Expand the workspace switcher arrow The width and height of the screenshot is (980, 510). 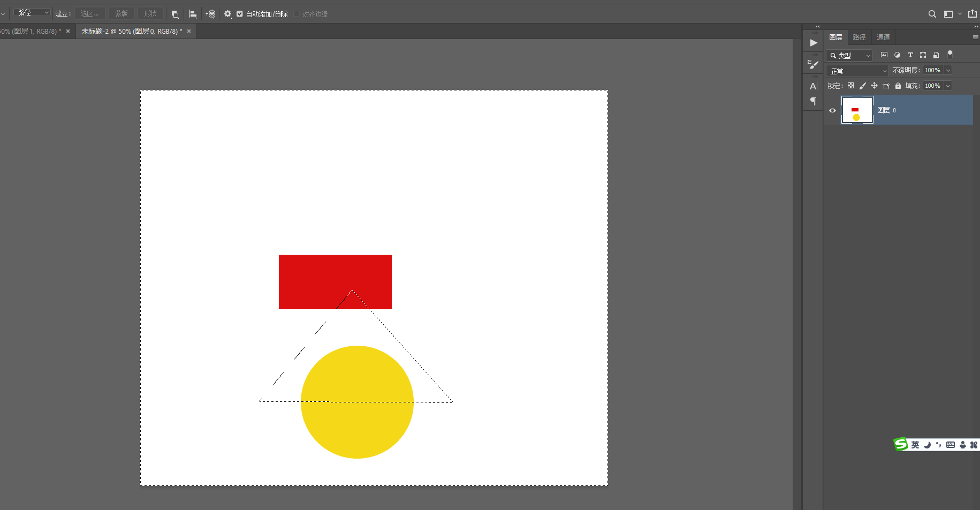point(960,14)
